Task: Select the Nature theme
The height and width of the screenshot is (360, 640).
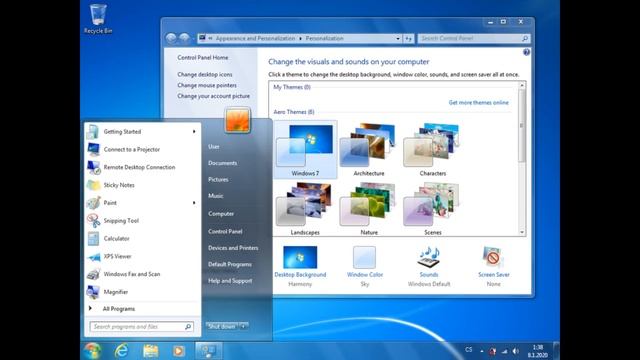Action: (369, 209)
